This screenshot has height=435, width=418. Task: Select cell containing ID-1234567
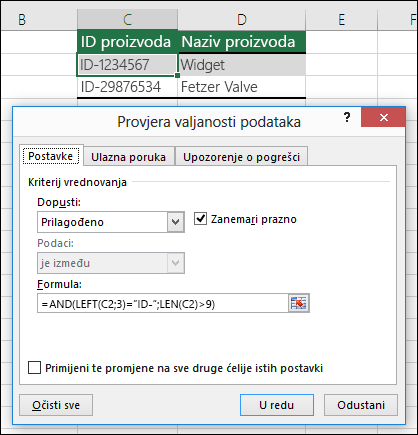(x=127, y=65)
